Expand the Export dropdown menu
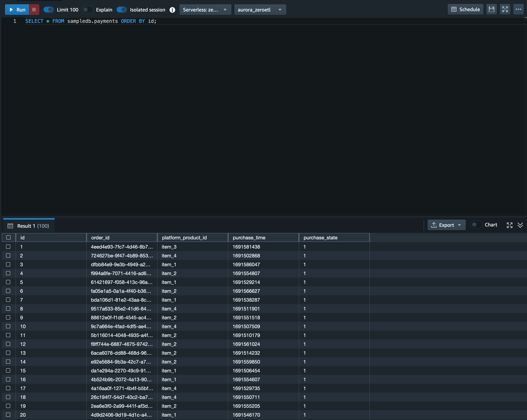 click(x=446, y=225)
